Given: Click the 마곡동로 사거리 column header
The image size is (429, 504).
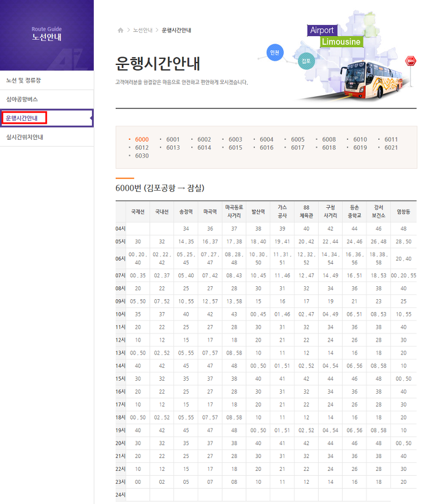Looking at the screenshot, I should (x=234, y=212).
